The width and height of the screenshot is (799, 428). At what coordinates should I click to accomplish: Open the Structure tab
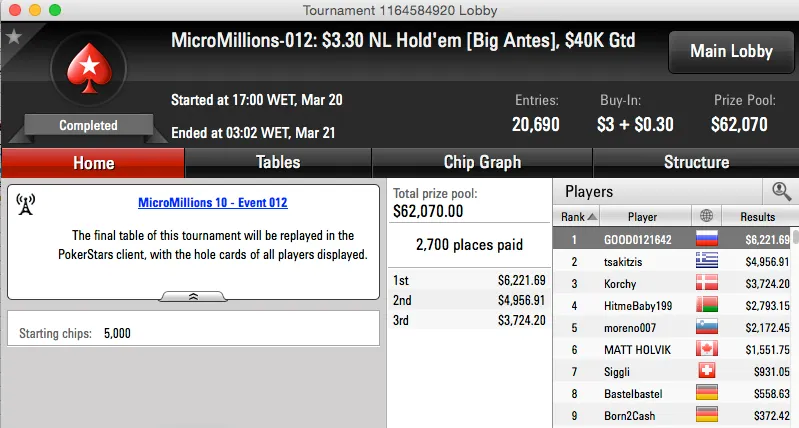[x=696, y=163]
